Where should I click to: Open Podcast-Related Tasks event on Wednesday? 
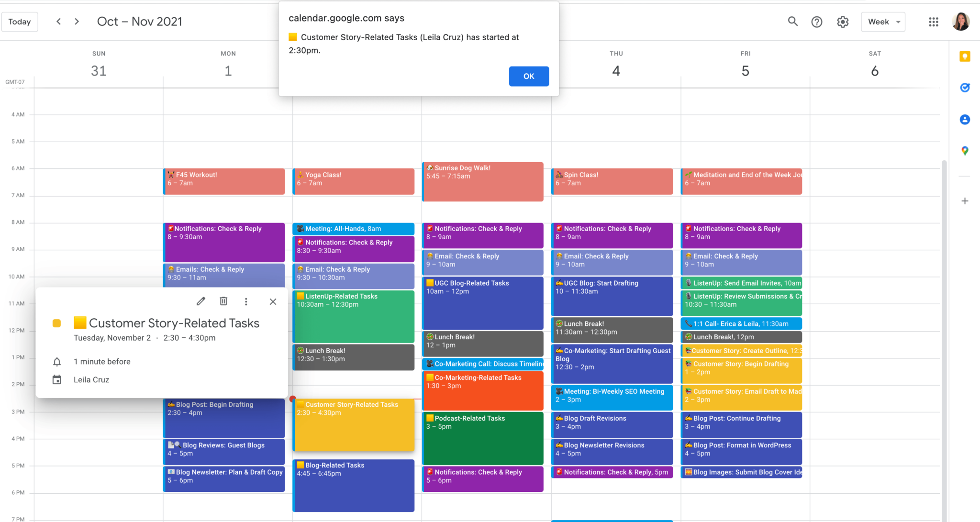coord(482,438)
